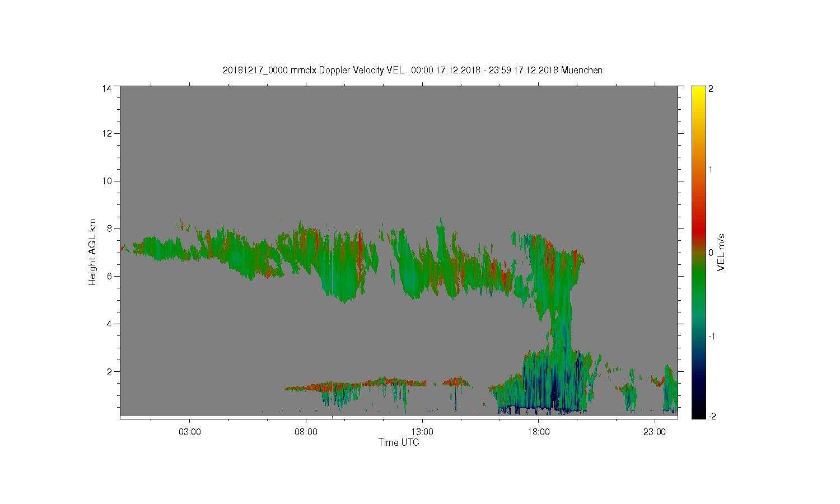
Task: Click the 8 km height tick label
Action: pyautogui.click(x=109, y=228)
